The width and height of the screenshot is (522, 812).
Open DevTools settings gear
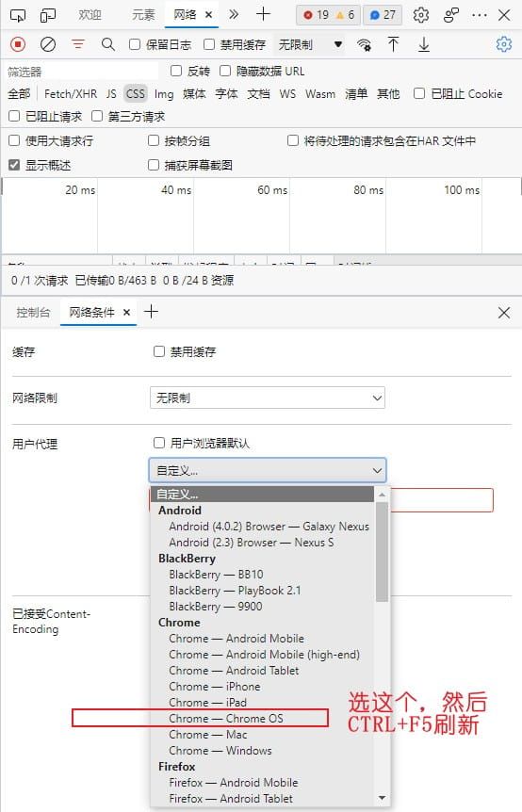tap(421, 15)
